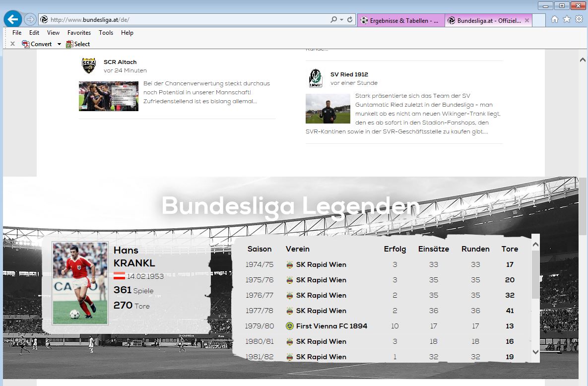
Task: Click Hans Krankl's player photo
Action: pos(80,283)
